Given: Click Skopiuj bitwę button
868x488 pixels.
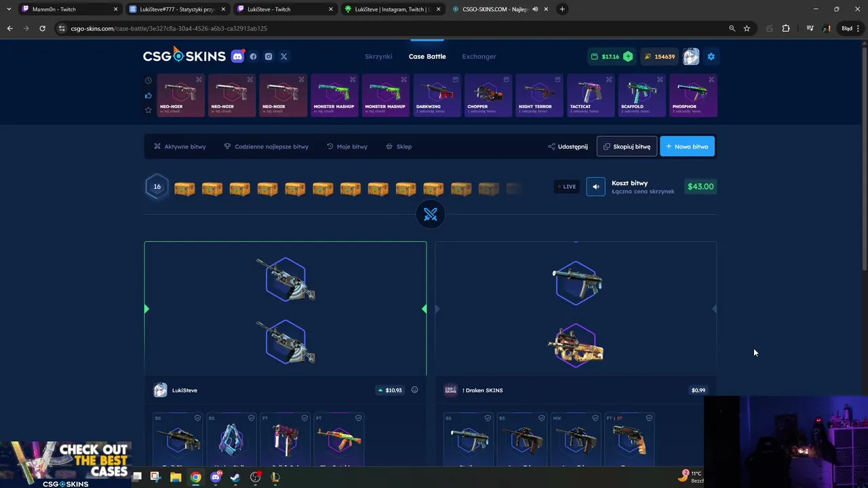Looking at the screenshot, I should click(x=627, y=146).
